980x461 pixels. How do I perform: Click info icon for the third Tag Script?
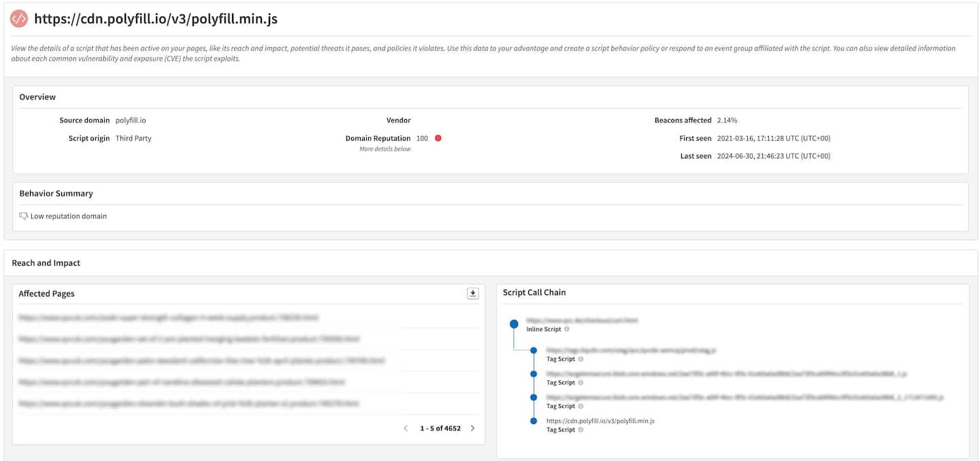tap(581, 406)
